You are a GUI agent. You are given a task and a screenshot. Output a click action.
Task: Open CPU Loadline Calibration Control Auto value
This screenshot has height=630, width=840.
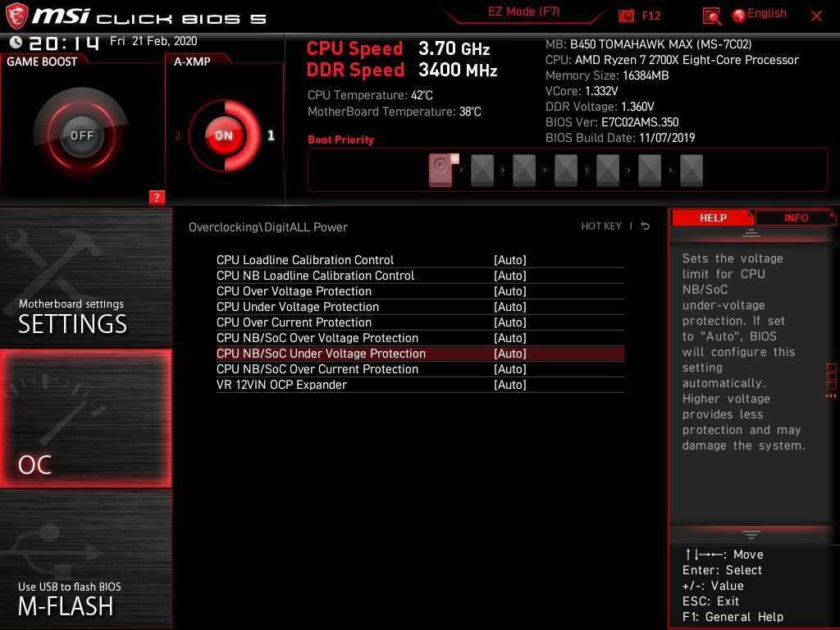click(510, 260)
